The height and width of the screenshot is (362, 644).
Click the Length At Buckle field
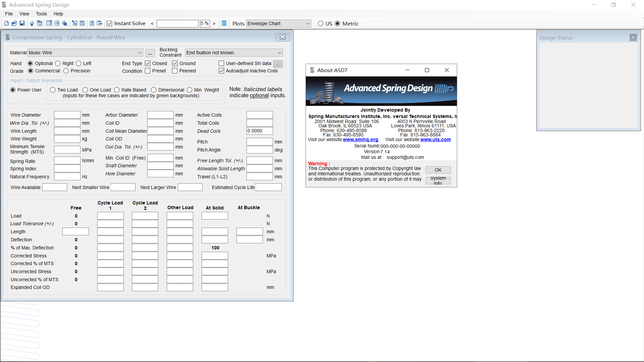250,232
